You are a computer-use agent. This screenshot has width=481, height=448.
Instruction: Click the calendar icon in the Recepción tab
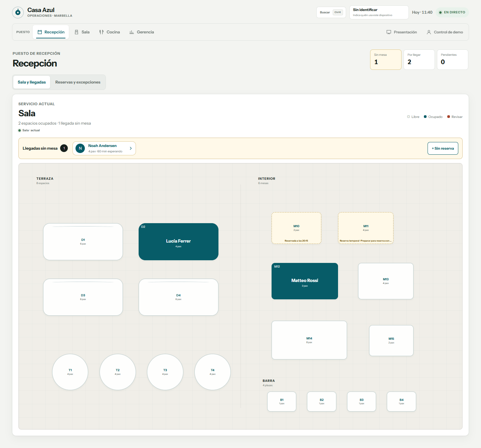point(40,32)
